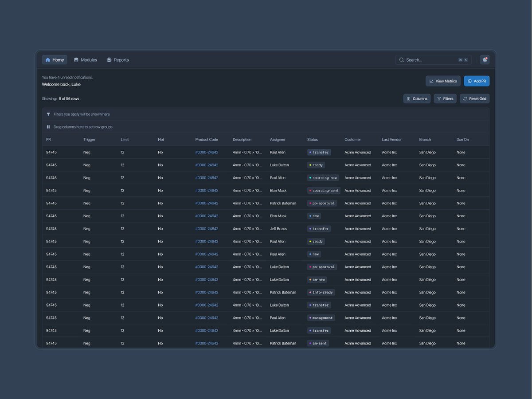
Task: Click the chart icon on View Metrics
Action: pyautogui.click(x=431, y=81)
